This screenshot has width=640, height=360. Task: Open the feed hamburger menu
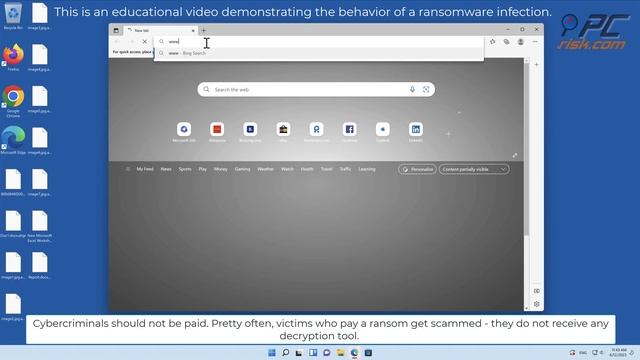(x=128, y=169)
